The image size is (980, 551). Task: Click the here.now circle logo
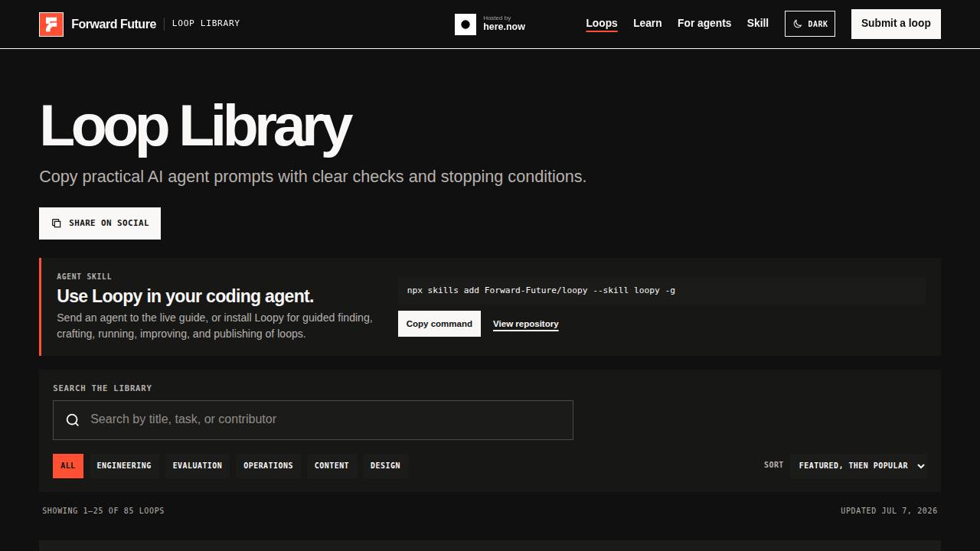(465, 24)
